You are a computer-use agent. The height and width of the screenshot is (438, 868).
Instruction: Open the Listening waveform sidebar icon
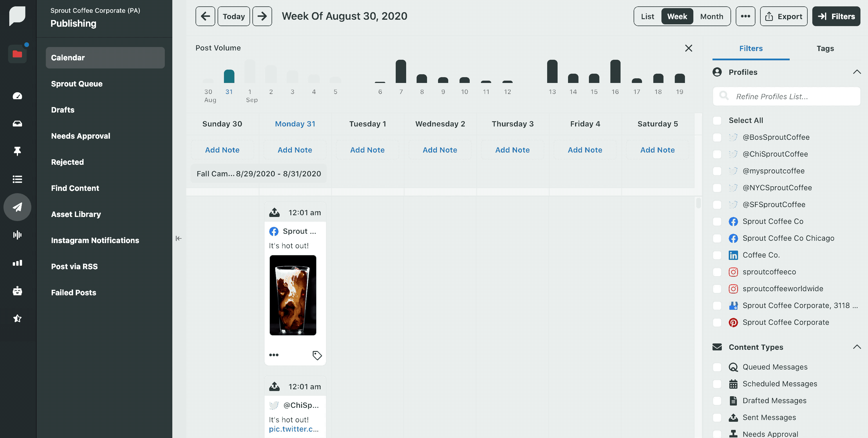point(17,235)
